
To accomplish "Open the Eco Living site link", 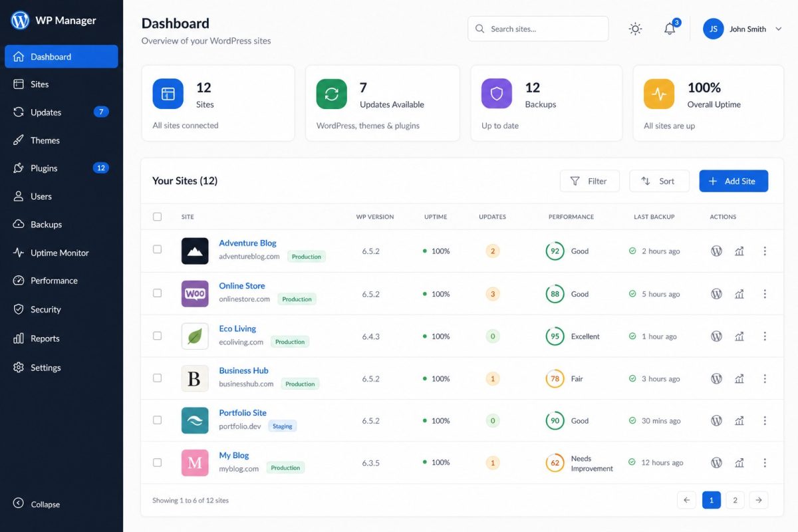I will [x=237, y=329].
